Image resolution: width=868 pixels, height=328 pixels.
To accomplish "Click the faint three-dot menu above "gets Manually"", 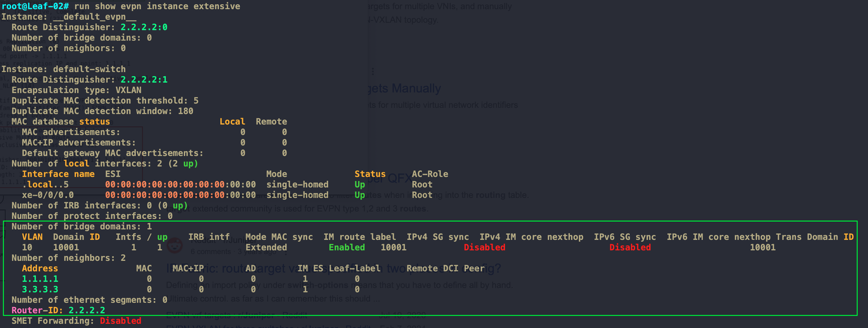I will pyautogui.click(x=373, y=71).
